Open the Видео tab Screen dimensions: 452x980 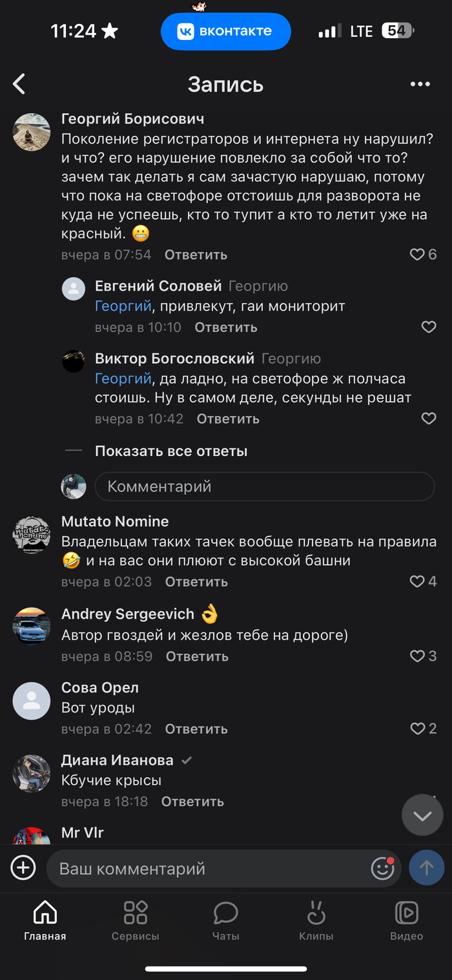(x=407, y=921)
